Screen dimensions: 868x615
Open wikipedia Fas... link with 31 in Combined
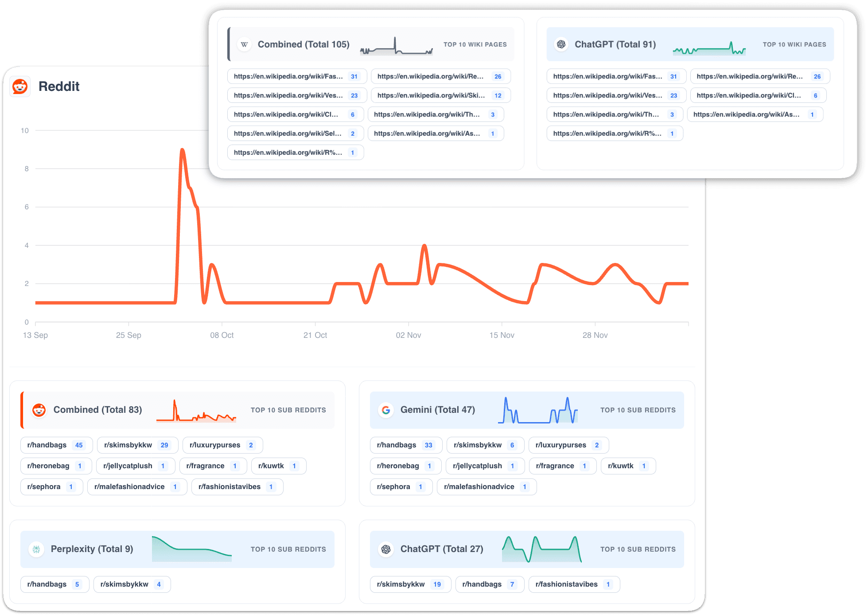point(296,76)
